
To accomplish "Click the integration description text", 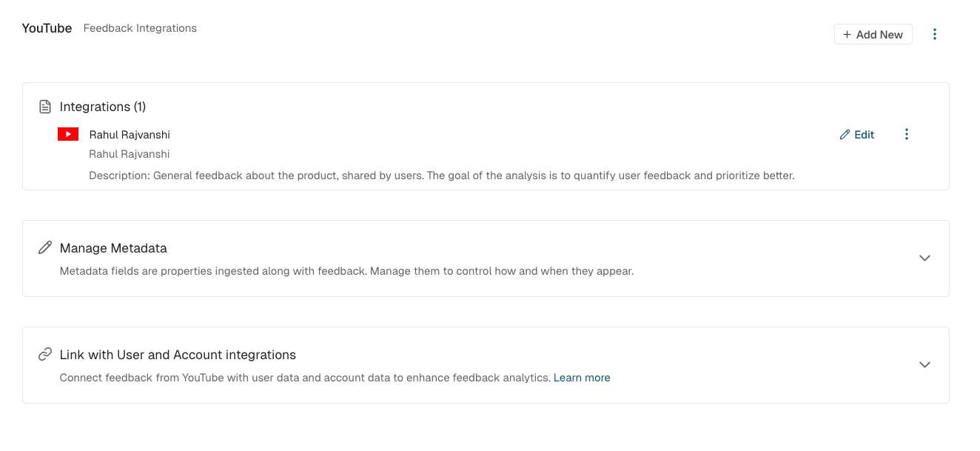I will pos(442,176).
